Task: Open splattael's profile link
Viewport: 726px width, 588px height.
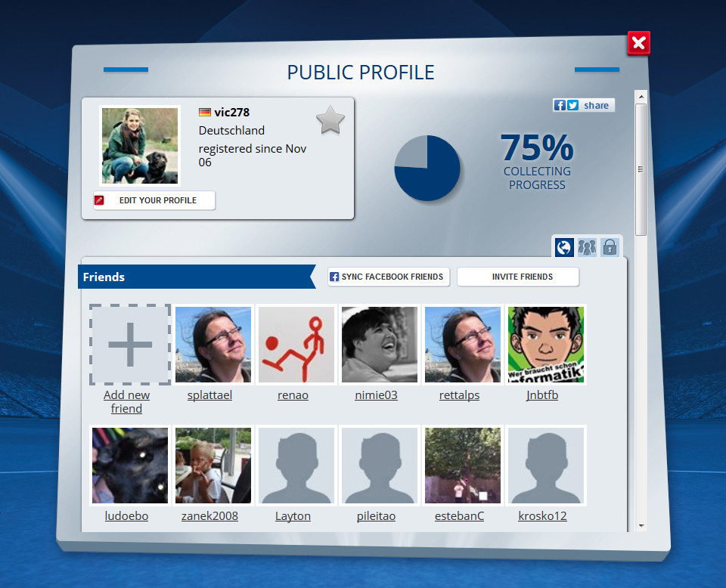Action: pyautogui.click(x=209, y=395)
